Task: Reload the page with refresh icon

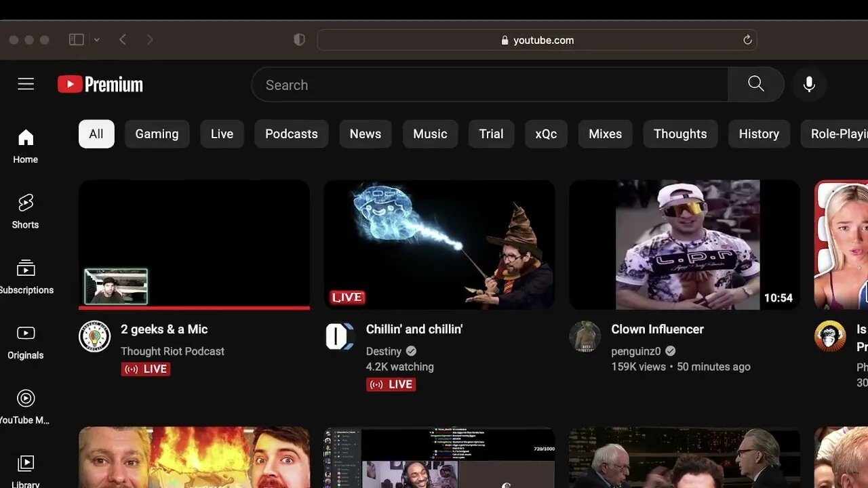Action: [x=747, y=40]
